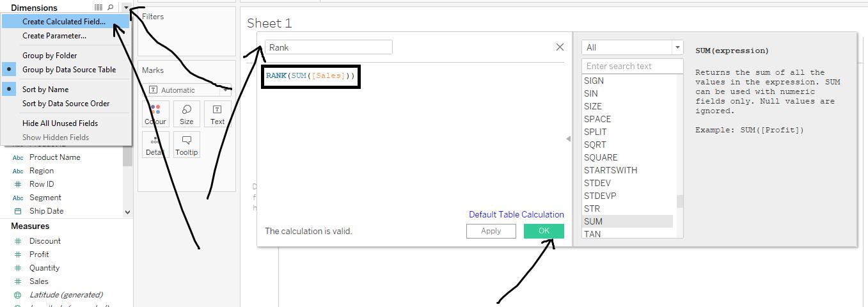Click the Size marks card button

pyautogui.click(x=186, y=114)
